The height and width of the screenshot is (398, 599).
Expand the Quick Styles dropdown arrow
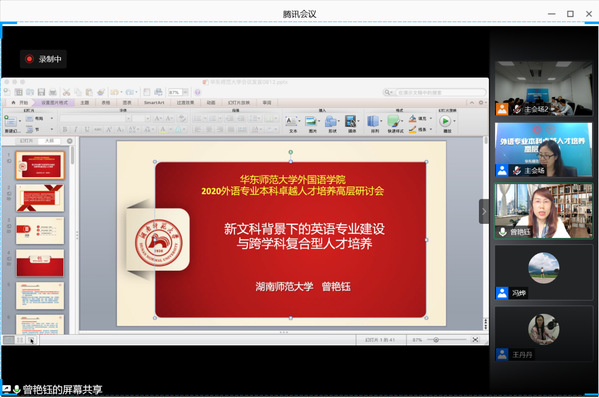(x=402, y=121)
